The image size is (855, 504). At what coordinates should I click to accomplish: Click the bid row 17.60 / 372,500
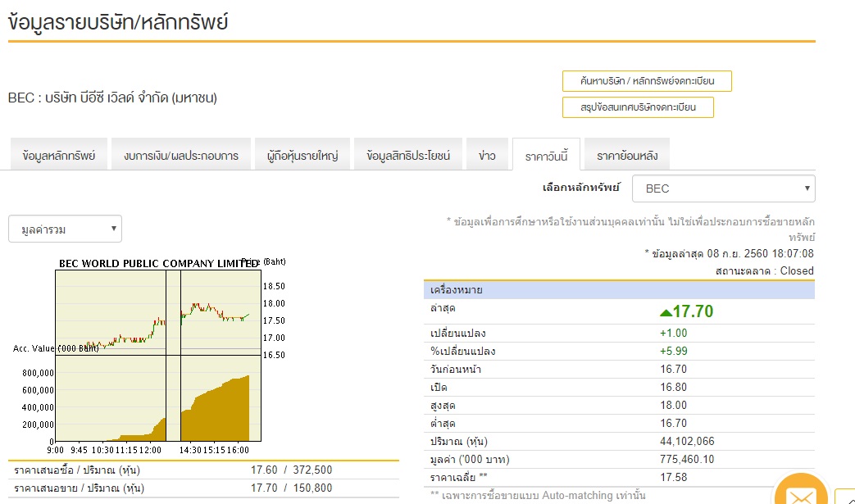click(203, 470)
